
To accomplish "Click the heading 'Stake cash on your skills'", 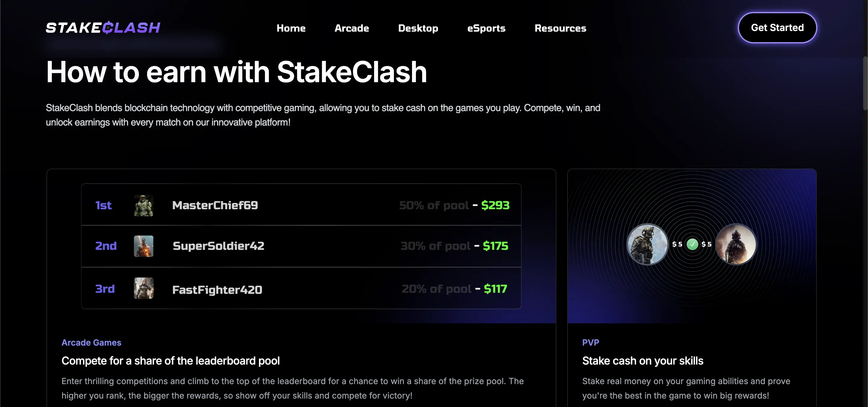I will coord(642,361).
